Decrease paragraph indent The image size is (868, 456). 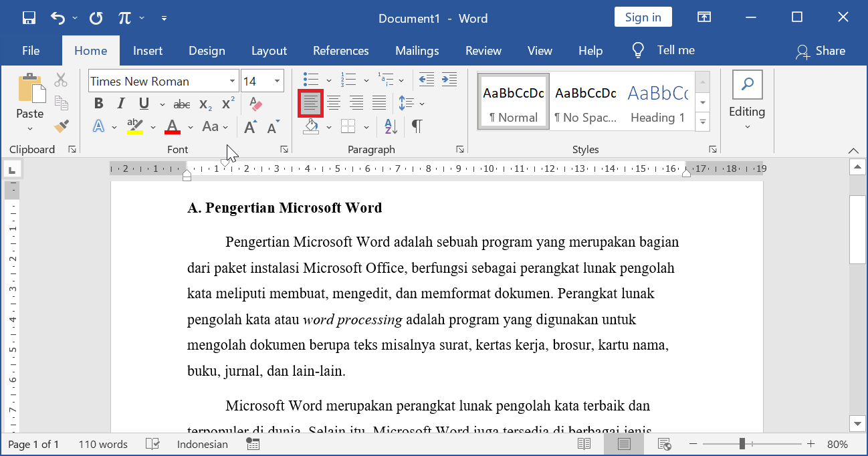point(426,80)
